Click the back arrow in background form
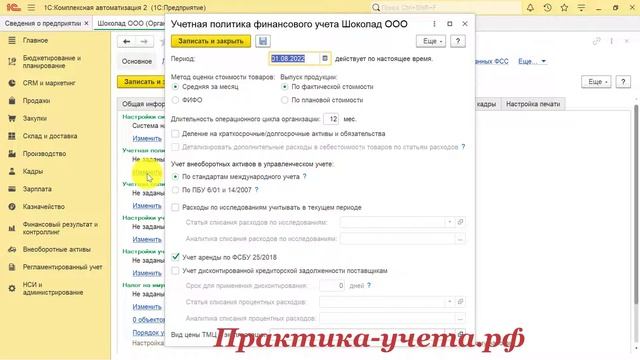The image size is (640, 360). (x=127, y=41)
